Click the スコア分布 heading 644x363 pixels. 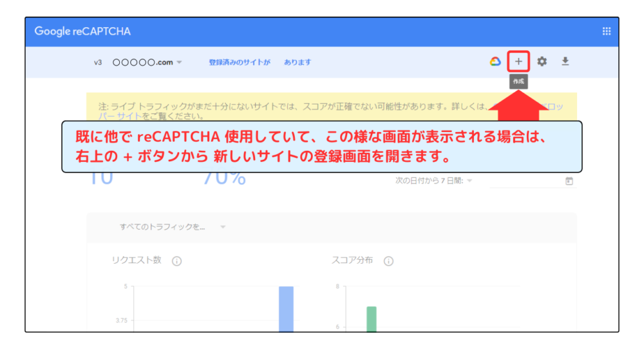(x=352, y=260)
